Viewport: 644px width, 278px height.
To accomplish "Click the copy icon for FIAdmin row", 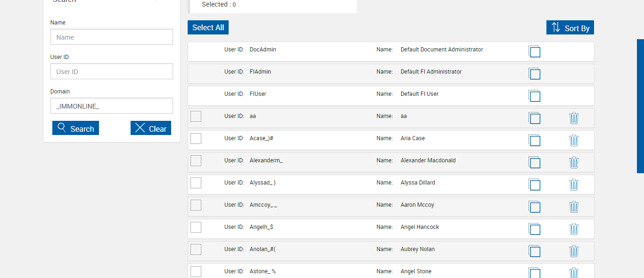I will (534, 74).
